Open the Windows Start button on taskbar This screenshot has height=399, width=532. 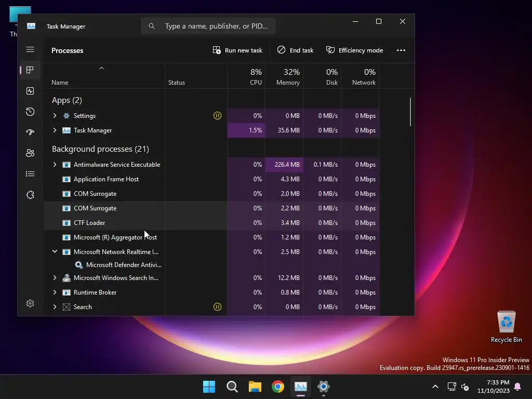click(x=209, y=387)
